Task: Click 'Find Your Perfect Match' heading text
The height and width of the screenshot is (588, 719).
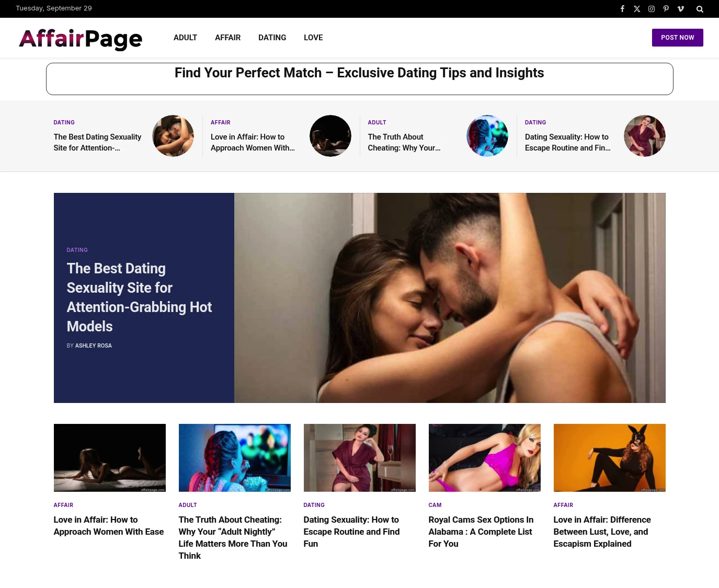Action: click(x=359, y=73)
